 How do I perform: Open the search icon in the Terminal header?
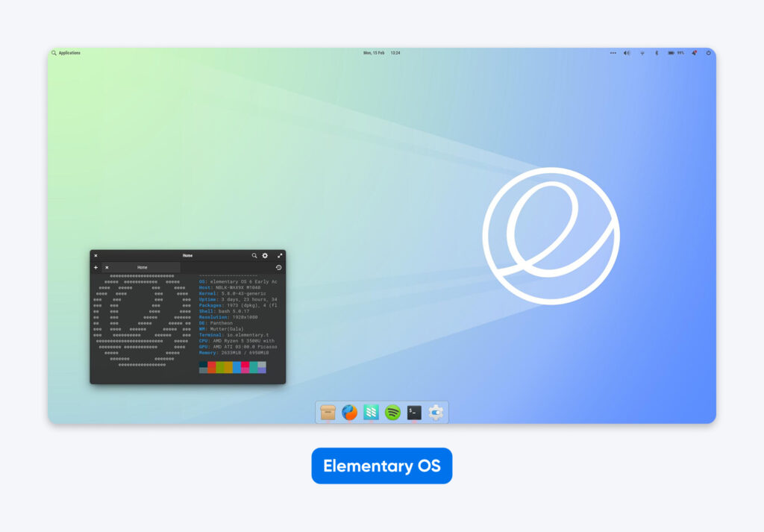(254, 256)
